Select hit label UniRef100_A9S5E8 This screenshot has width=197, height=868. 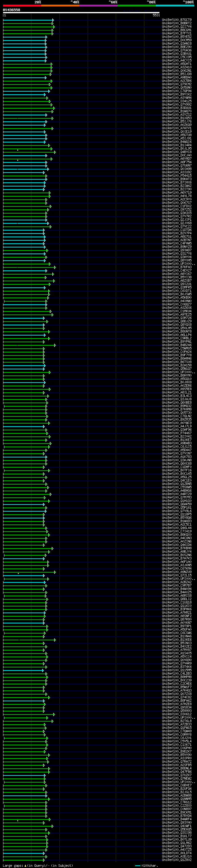pos(177,389)
